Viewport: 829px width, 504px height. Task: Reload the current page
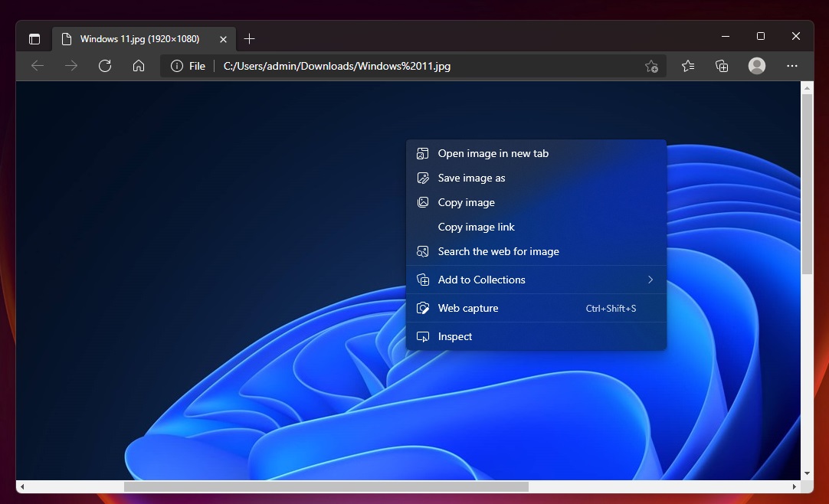coord(105,66)
